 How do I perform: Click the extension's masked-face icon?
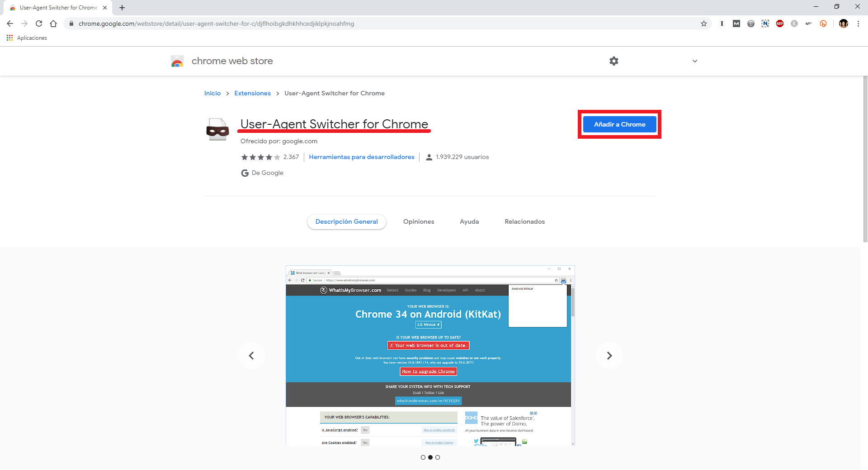tap(217, 129)
